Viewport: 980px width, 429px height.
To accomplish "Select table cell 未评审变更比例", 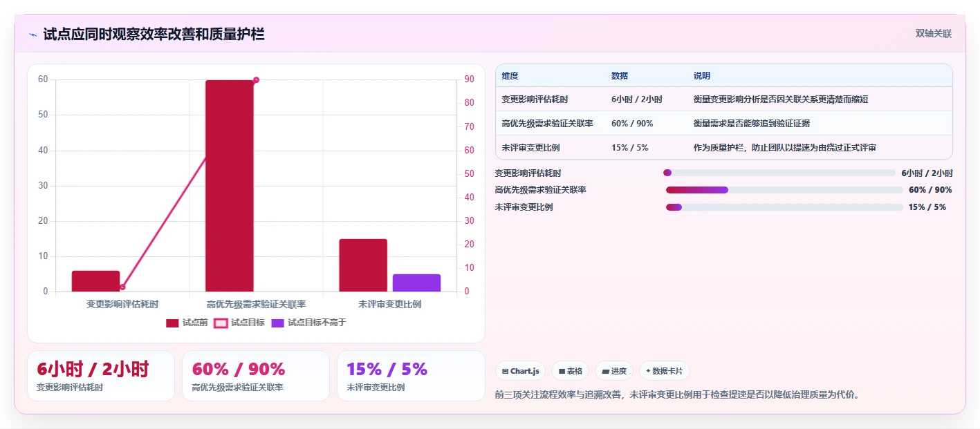I will tap(531, 148).
